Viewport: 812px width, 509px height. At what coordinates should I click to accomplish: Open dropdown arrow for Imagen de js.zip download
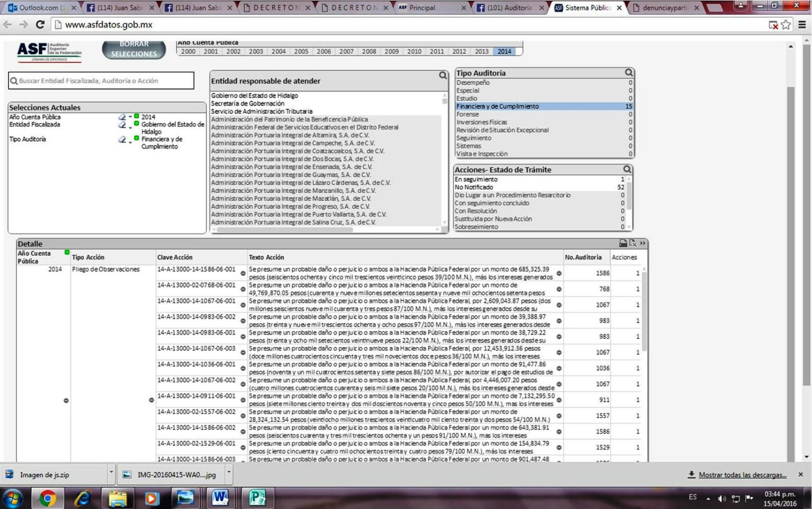(x=111, y=471)
